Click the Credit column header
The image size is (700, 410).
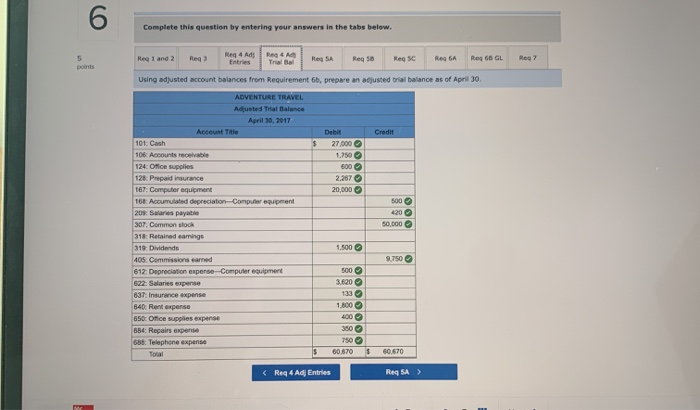[x=384, y=132]
